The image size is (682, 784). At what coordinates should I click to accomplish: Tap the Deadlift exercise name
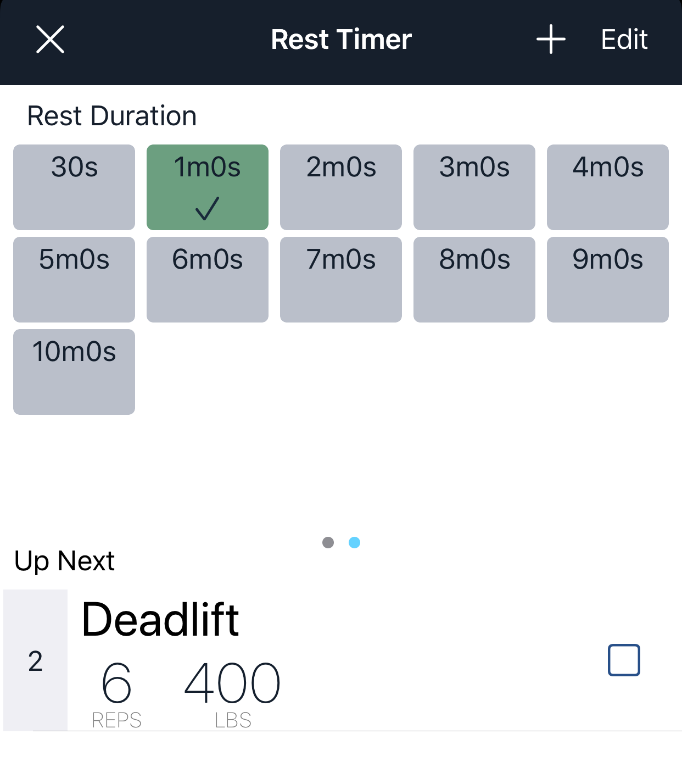pyautogui.click(x=160, y=618)
